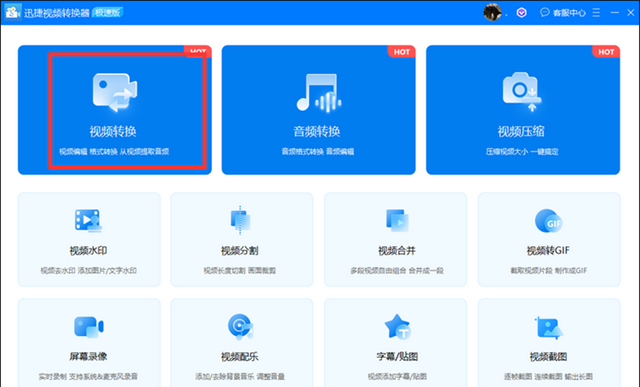
Task: Click the 极速版 edition tag in title bar
Action: point(108,13)
